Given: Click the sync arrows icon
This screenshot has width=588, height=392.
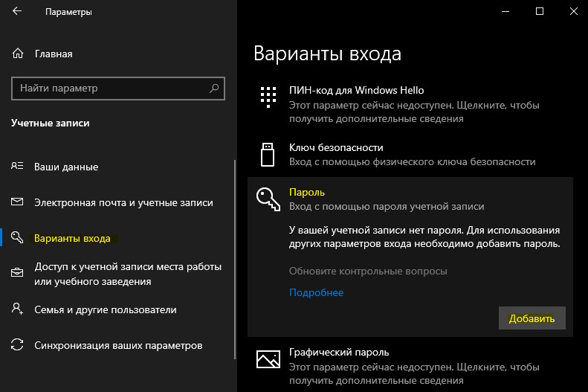Looking at the screenshot, I should (x=17, y=344).
